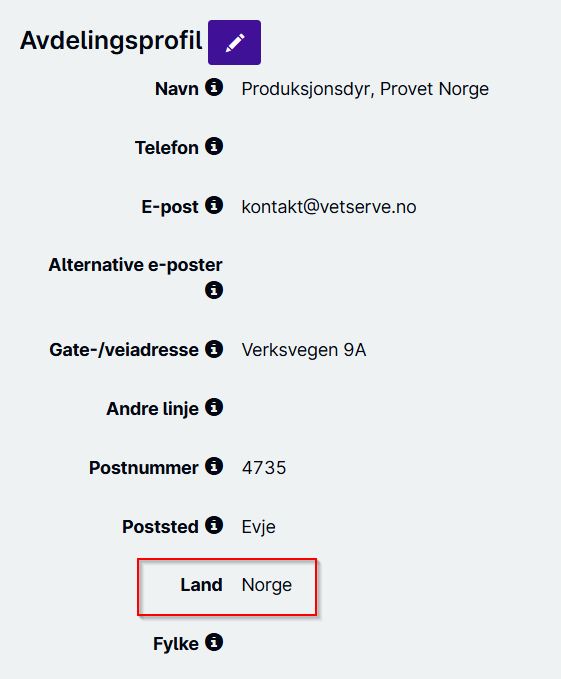561x679 pixels.
Task: Click the 4735 postal code value
Action: [x=264, y=468]
